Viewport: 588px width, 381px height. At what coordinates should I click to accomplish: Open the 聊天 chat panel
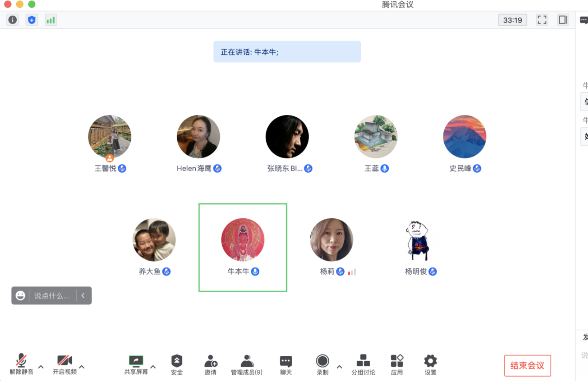[x=286, y=365]
